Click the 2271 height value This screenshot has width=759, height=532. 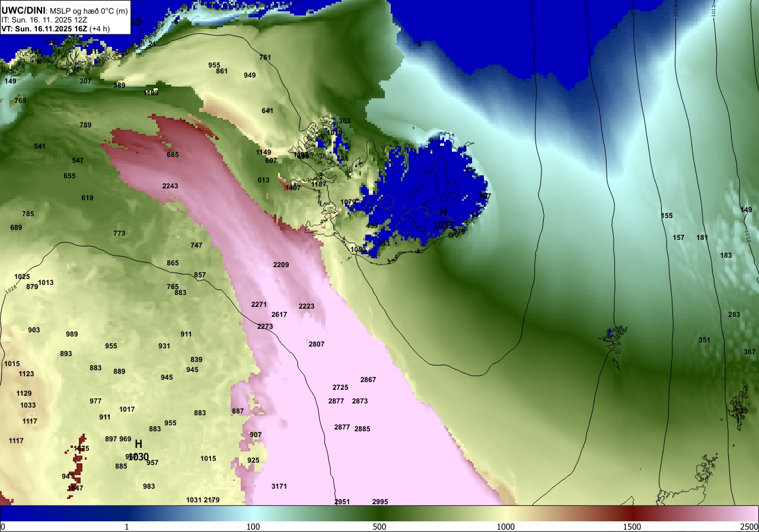259,305
